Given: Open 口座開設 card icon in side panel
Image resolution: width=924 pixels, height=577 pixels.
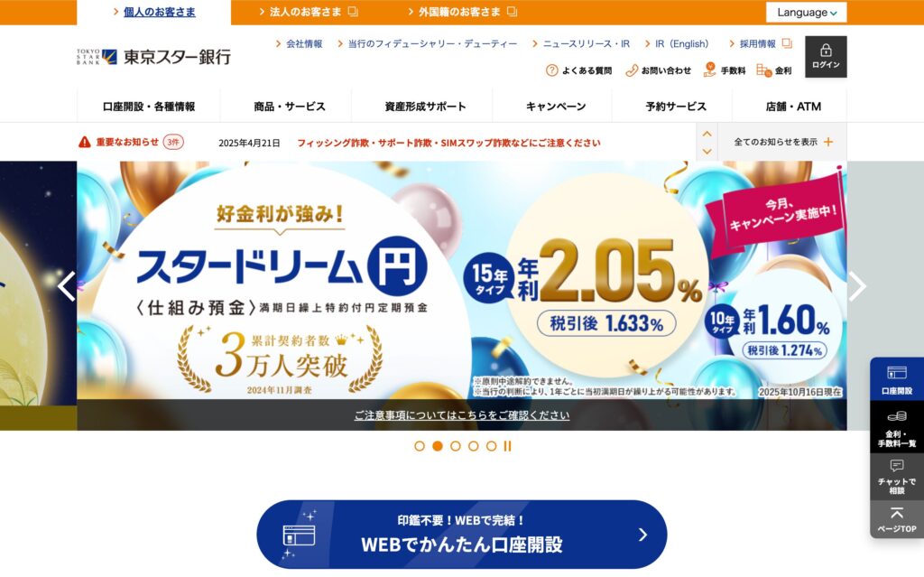Looking at the screenshot, I should click(x=896, y=373).
